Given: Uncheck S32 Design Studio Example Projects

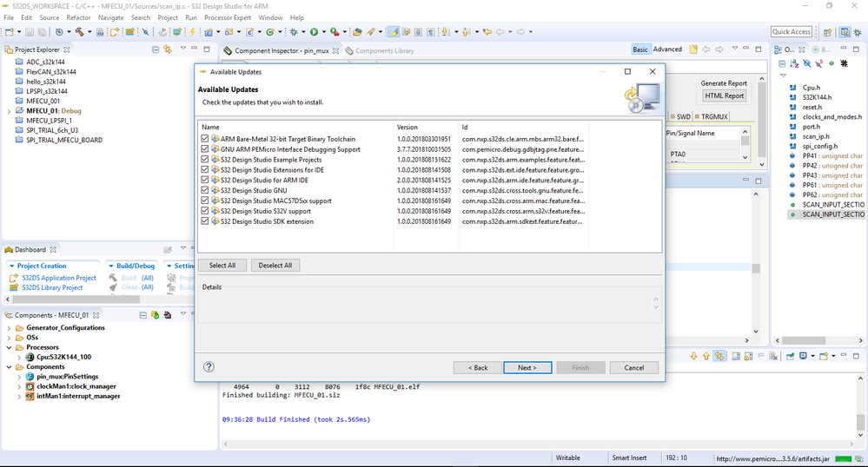Looking at the screenshot, I should tap(205, 160).
